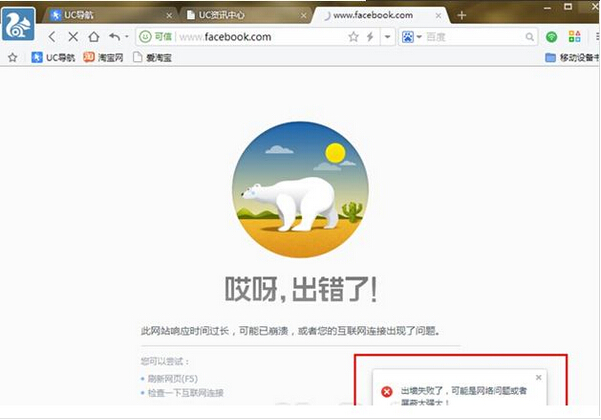601x420 pixels.
Task: Click the undo closed tab arrow
Action: point(113,37)
